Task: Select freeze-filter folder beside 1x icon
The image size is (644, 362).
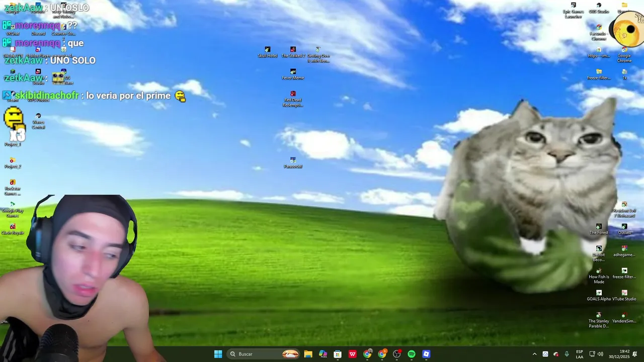Action: coord(599,74)
